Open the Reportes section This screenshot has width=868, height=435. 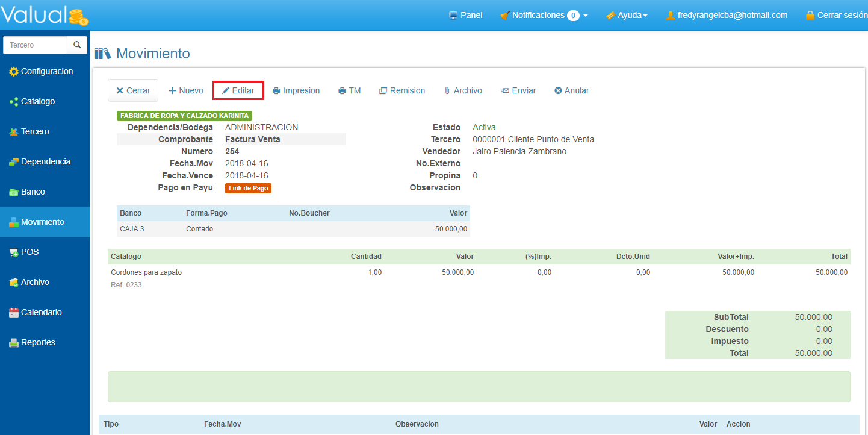tap(38, 342)
